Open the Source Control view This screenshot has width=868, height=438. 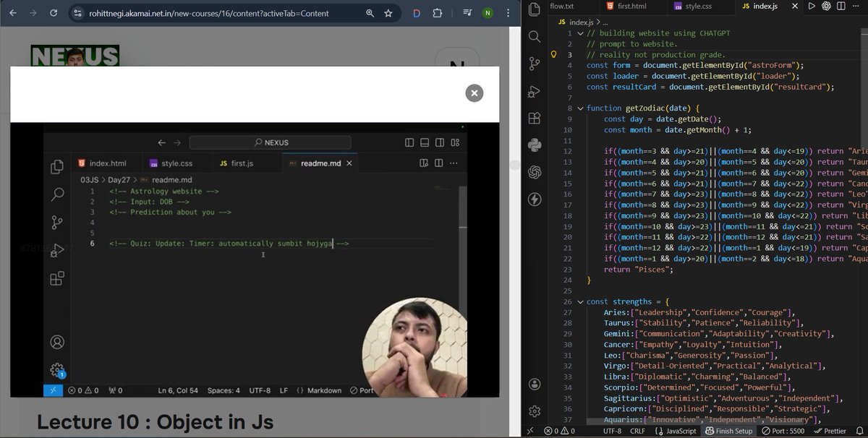click(x=534, y=64)
